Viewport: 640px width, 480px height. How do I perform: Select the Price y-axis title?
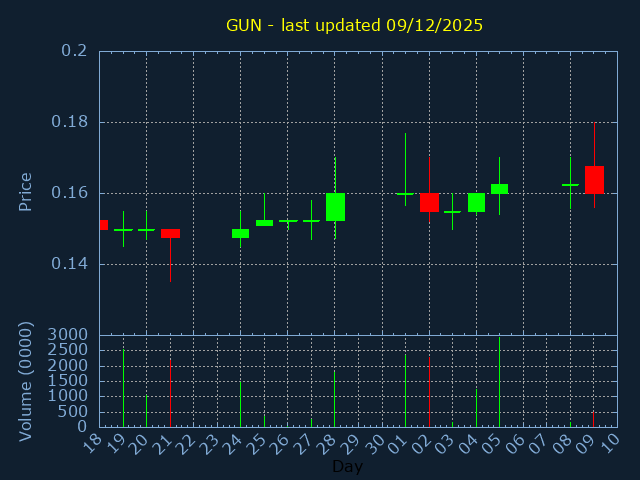26,191
